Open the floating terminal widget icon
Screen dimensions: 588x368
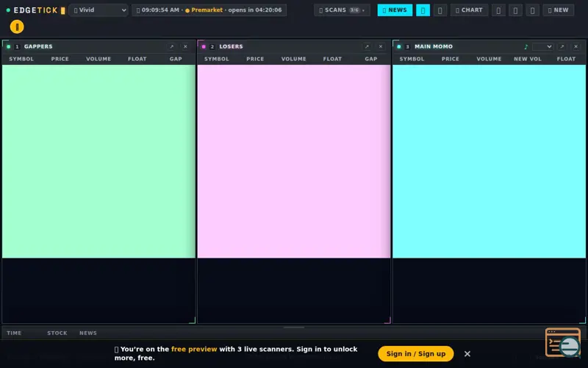tap(563, 342)
